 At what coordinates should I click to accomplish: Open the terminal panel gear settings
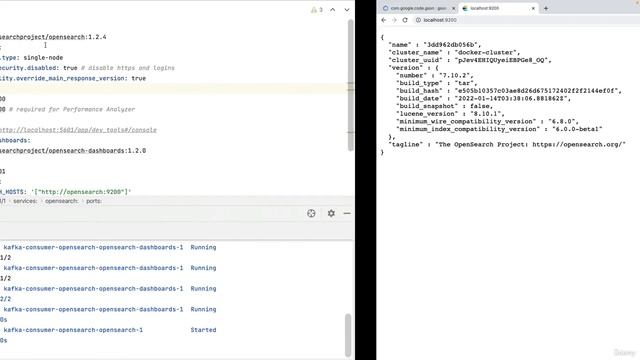coord(331,213)
